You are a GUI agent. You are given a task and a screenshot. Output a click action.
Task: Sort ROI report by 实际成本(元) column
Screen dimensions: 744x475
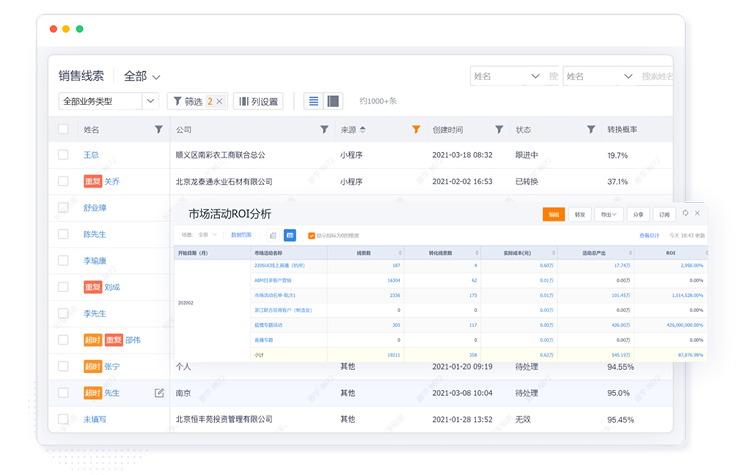click(554, 253)
